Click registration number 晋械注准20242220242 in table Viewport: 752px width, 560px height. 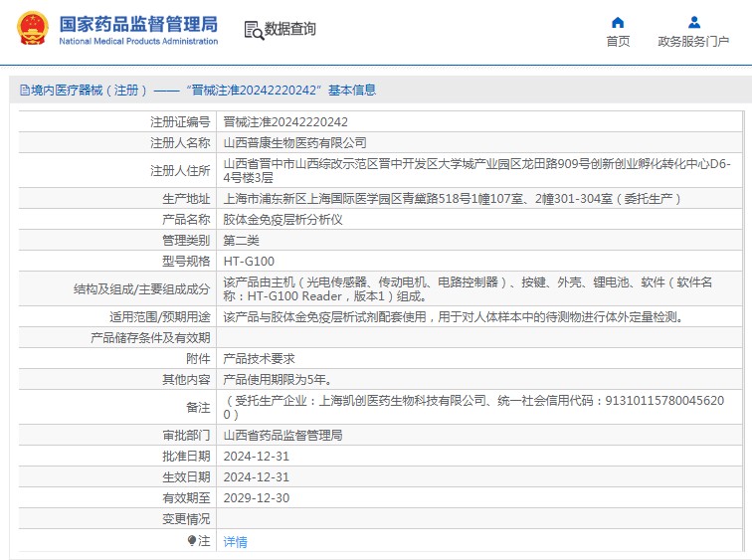tap(285, 121)
